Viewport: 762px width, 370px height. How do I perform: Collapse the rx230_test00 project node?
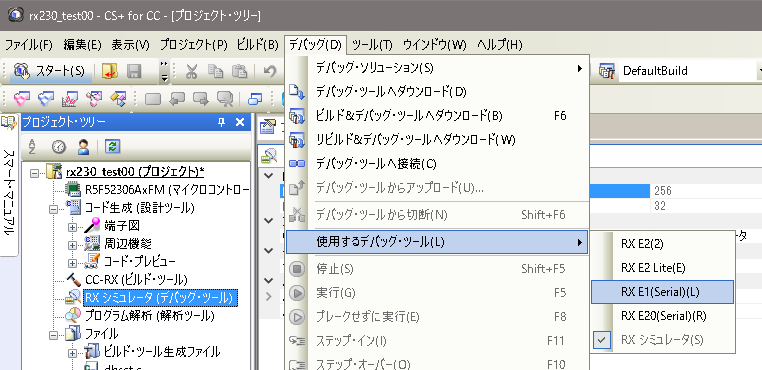pyautogui.click(x=34, y=173)
